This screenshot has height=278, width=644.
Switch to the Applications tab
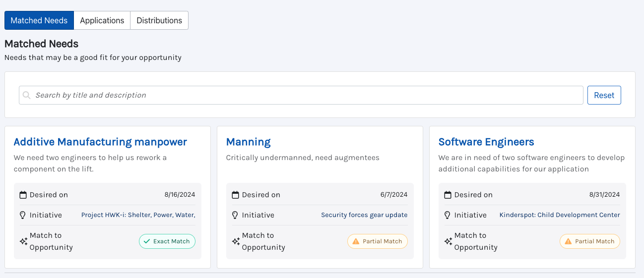[x=102, y=20]
